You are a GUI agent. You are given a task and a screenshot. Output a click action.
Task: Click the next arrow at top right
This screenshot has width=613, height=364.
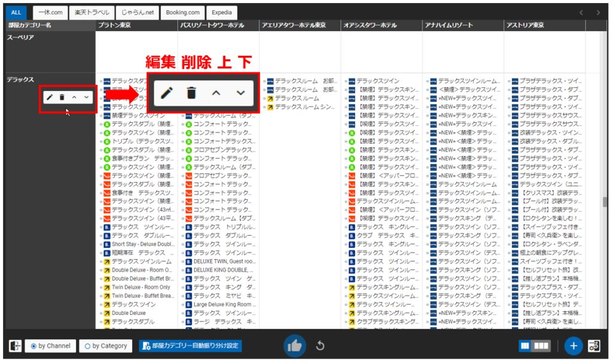click(x=598, y=12)
